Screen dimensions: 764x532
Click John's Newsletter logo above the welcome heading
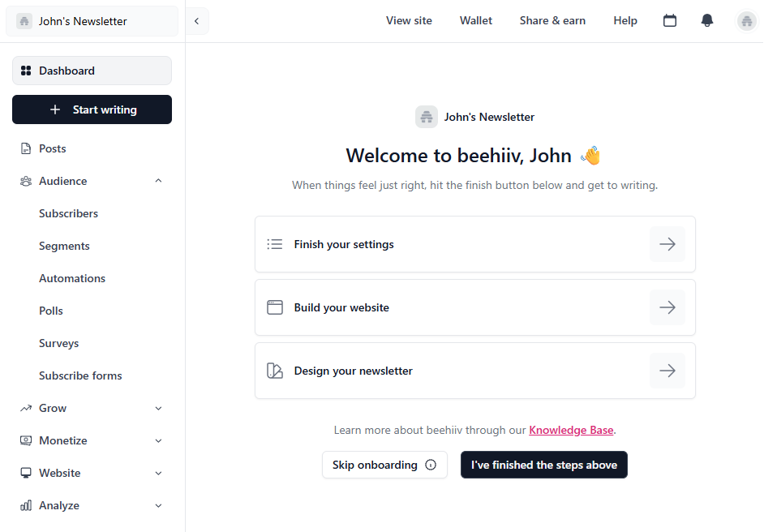pyautogui.click(x=427, y=117)
